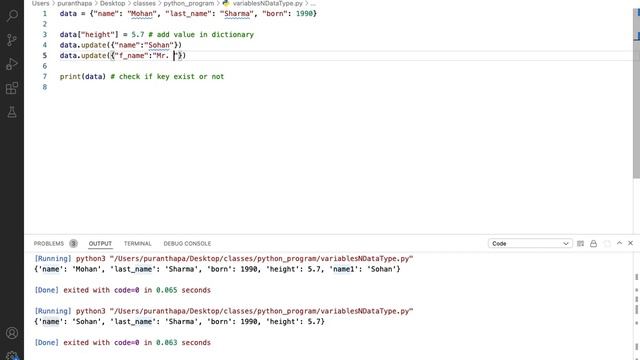Click print(data) on line 7
The image size is (640, 360).
pos(83,77)
